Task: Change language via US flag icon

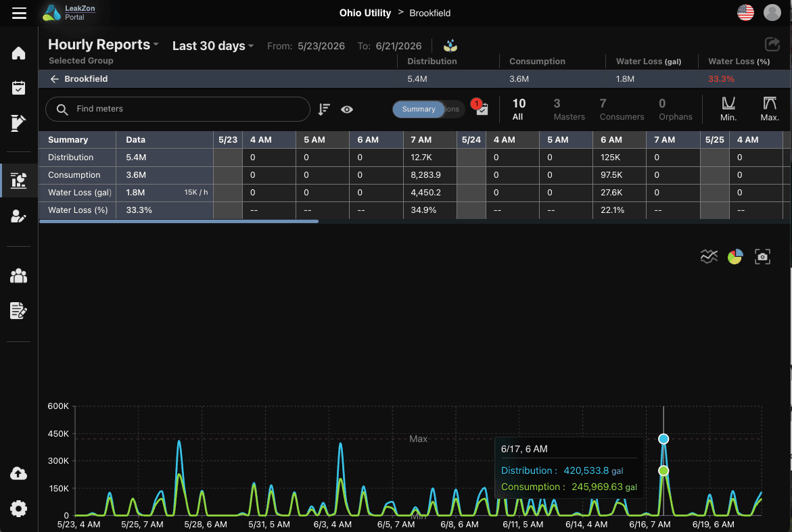Action: (745, 13)
